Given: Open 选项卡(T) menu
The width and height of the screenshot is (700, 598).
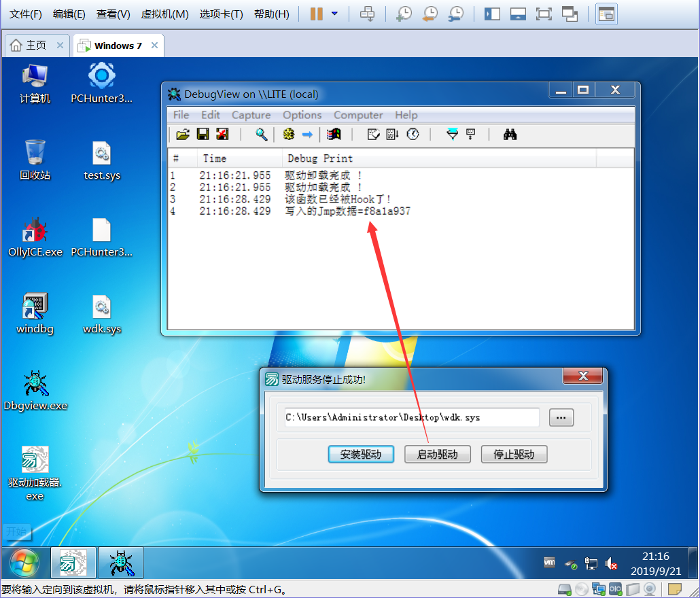Looking at the screenshot, I should click(221, 14).
